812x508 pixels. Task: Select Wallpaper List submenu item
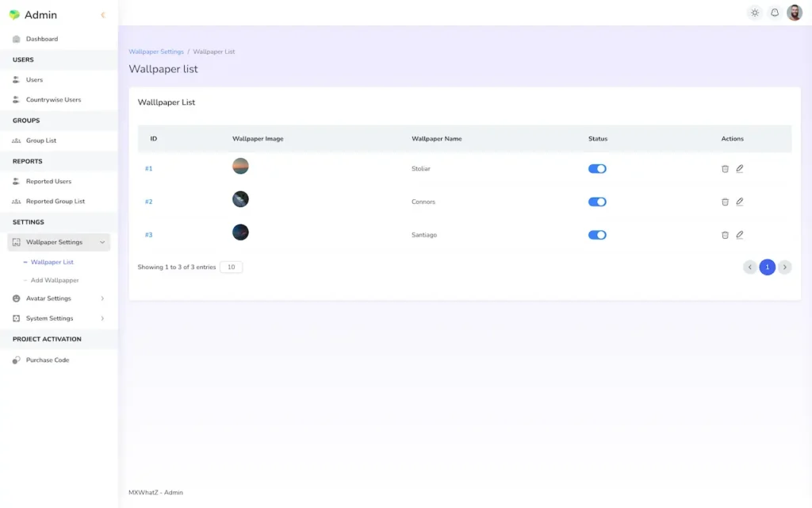tap(52, 262)
